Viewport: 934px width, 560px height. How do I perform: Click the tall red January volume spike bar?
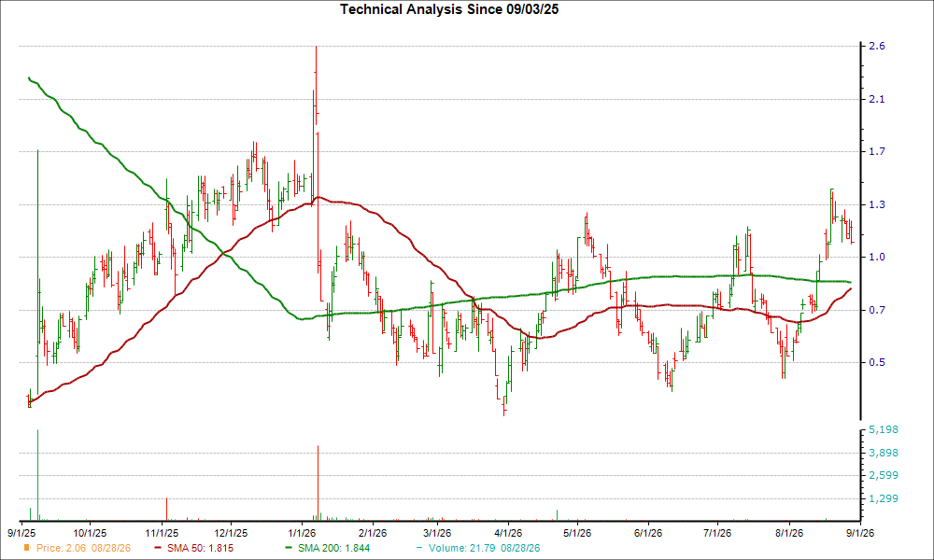coord(318,483)
